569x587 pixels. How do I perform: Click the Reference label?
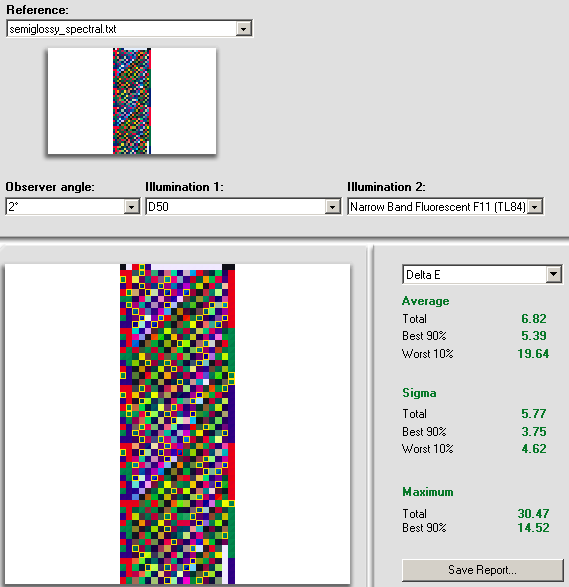pyautogui.click(x=37, y=10)
